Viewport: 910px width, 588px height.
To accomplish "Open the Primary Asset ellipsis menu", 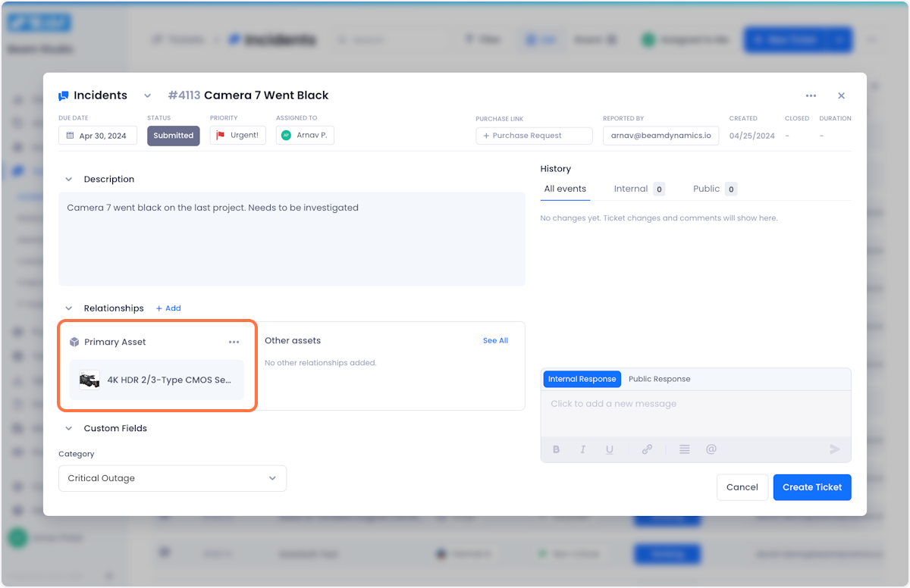I will point(234,342).
